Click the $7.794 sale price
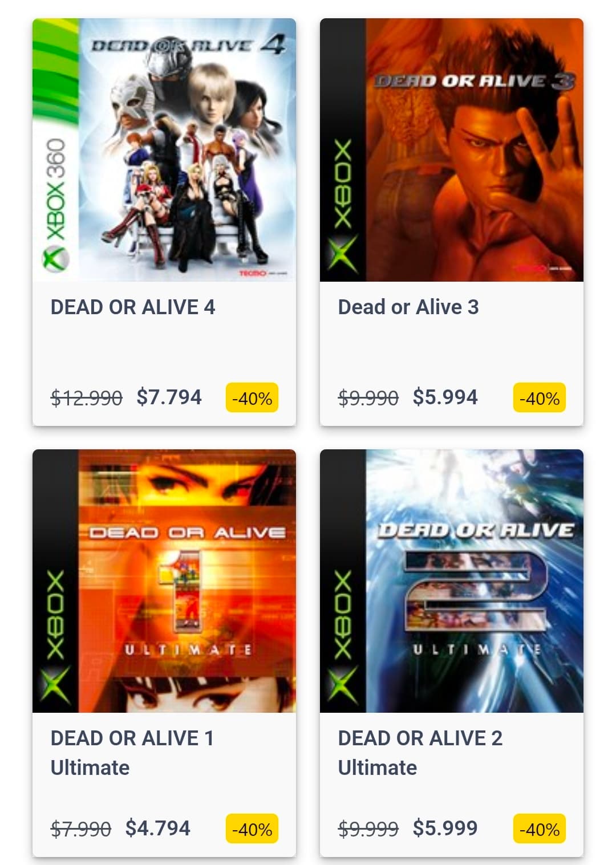 [169, 397]
